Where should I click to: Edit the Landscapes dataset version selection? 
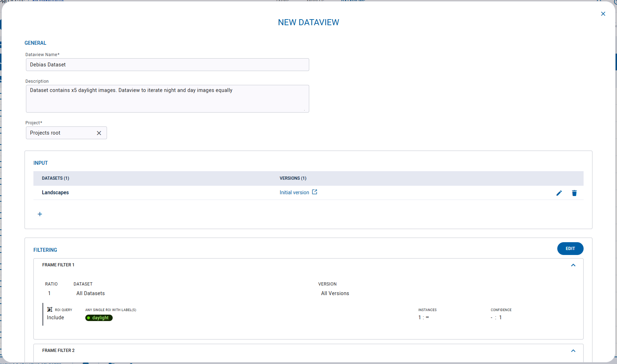559,193
